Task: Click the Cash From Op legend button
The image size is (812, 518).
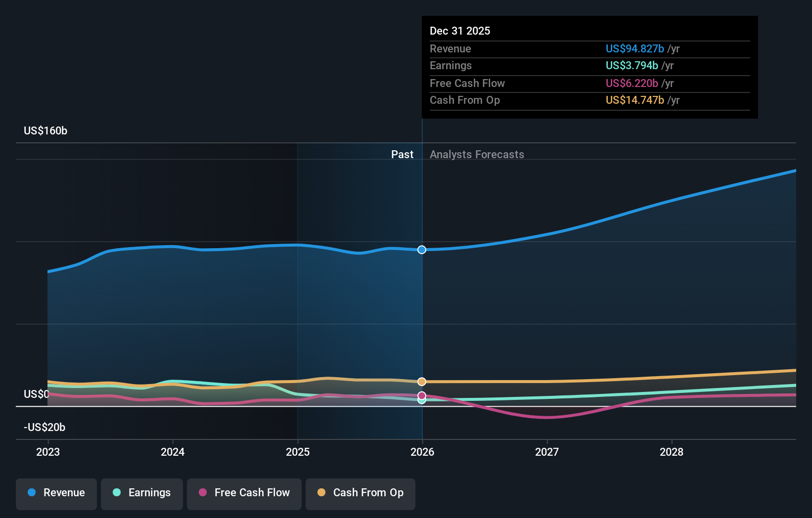Action: (360, 493)
